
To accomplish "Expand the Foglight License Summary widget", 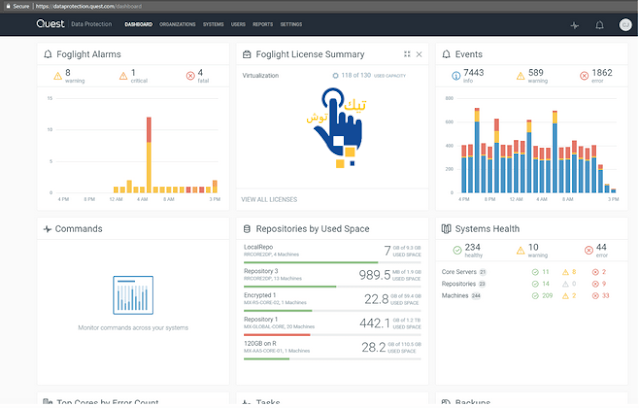I will pos(407,54).
